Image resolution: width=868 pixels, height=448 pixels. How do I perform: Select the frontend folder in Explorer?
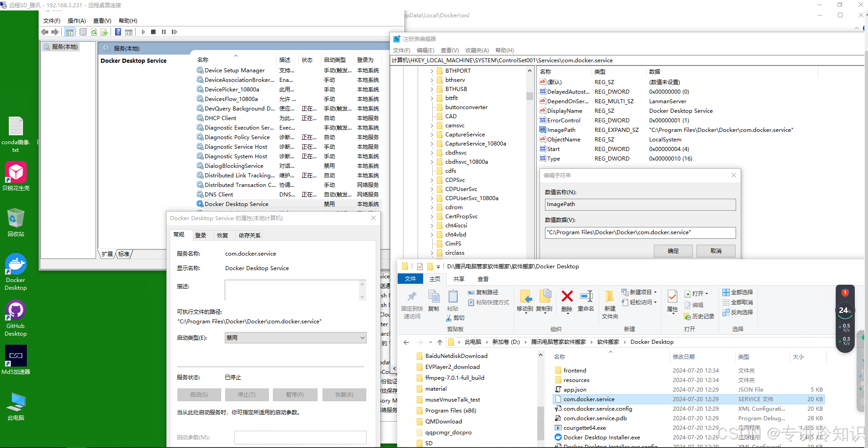[x=575, y=371]
